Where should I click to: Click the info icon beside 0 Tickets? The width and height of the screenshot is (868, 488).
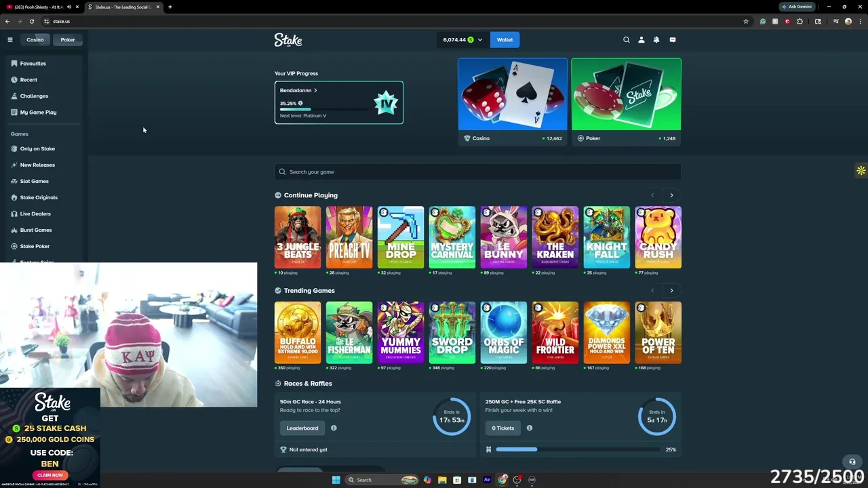click(530, 428)
